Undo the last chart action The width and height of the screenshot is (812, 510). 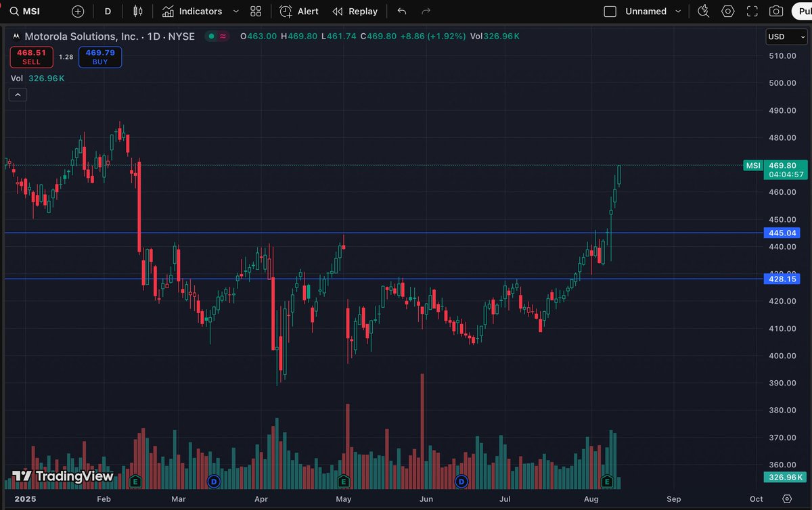[402, 11]
